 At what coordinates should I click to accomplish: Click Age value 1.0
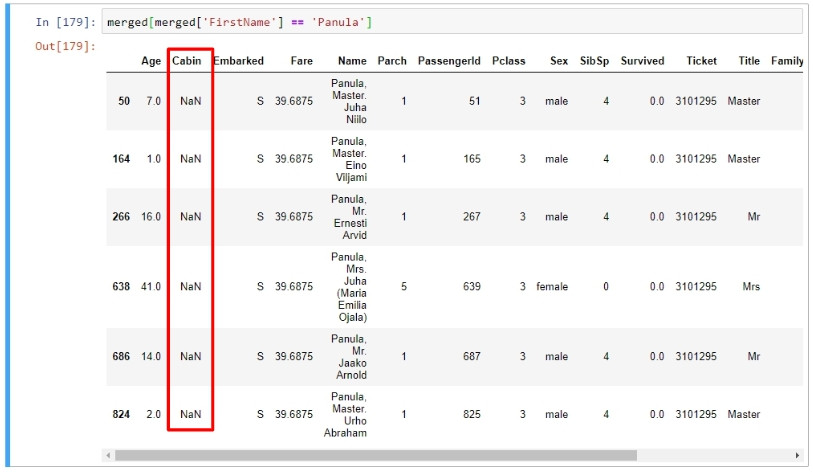153,159
